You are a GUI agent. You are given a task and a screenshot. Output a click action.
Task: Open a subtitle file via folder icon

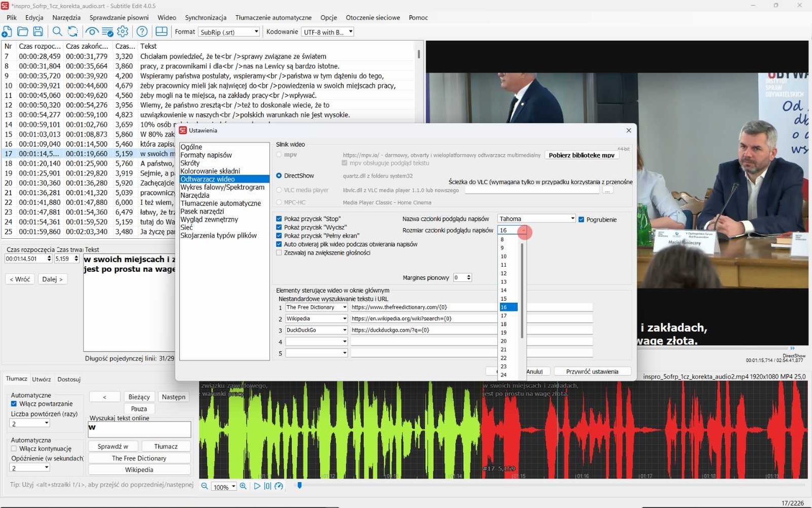tap(23, 31)
